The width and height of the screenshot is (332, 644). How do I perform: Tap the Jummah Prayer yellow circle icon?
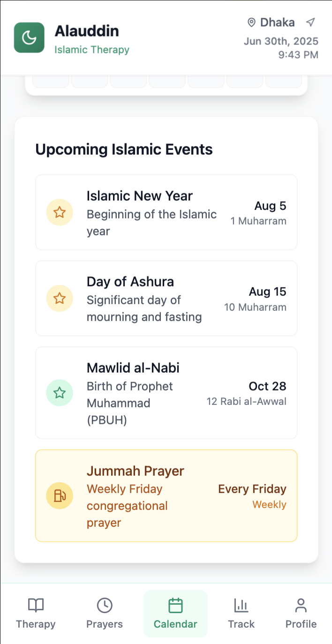(60, 495)
